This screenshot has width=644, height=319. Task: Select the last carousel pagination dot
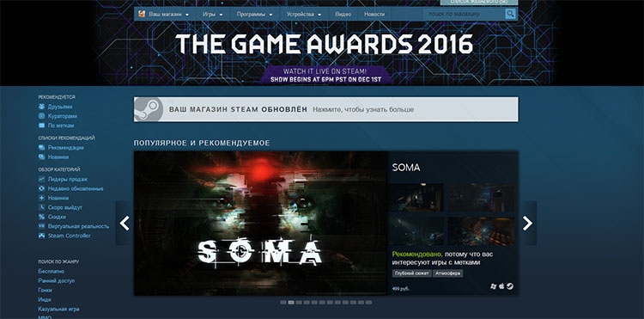[369, 303]
